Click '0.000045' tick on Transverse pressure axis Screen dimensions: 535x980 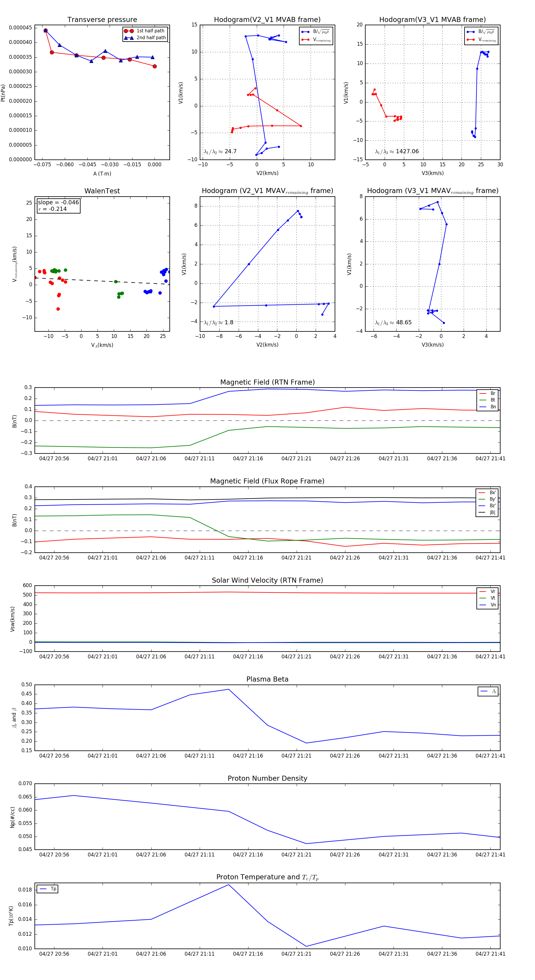click(x=21, y=28)
